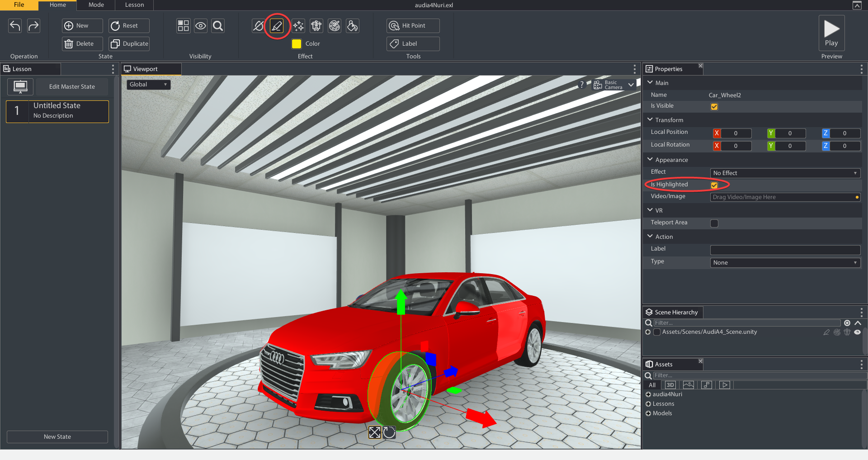Click the Label tool button
Viewport: 868px width, 460px height.
click(x=413, y=44)
